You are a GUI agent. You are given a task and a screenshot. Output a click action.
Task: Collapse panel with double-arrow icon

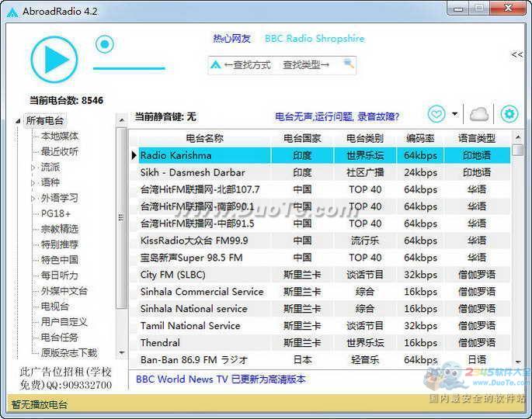tap(516, 54)
